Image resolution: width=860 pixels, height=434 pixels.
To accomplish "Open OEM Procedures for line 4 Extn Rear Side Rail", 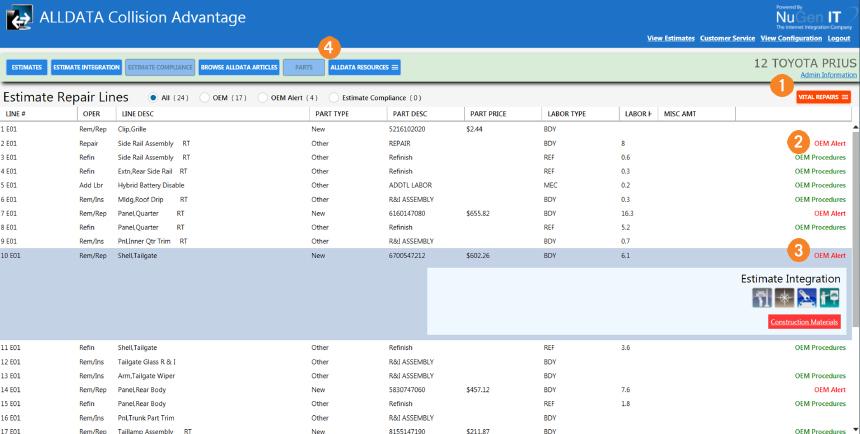I will [820, 171].
